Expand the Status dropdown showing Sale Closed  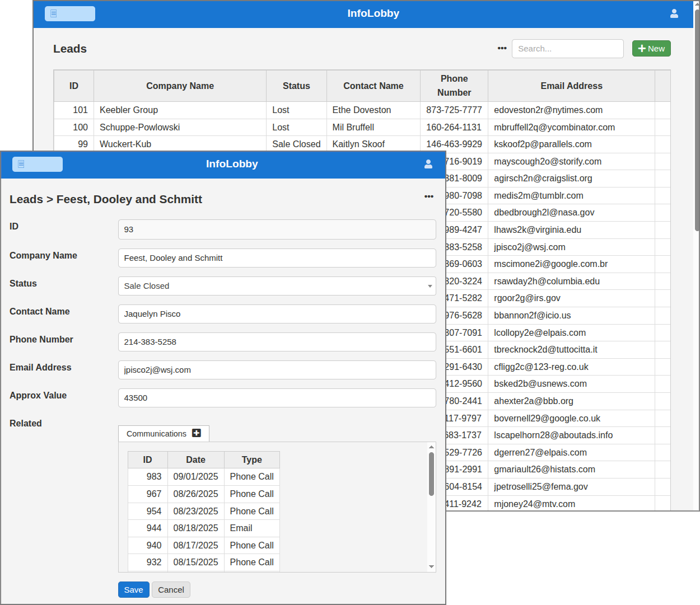click(x=277, y=286)
